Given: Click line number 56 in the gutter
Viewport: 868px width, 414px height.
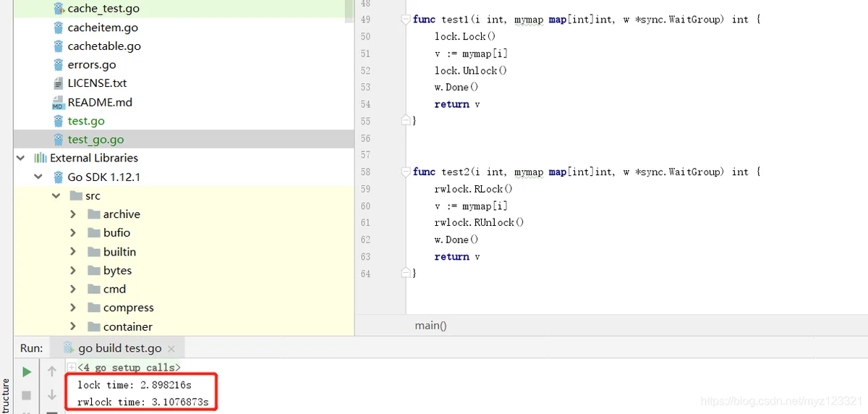Looking at the screenshot, I should (365, 138).
